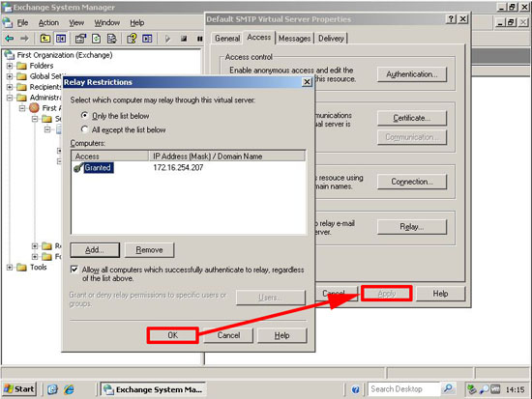Click Cancel in Relay Restrictions dialog
The image size is (532, 399).
coord(228,335)
